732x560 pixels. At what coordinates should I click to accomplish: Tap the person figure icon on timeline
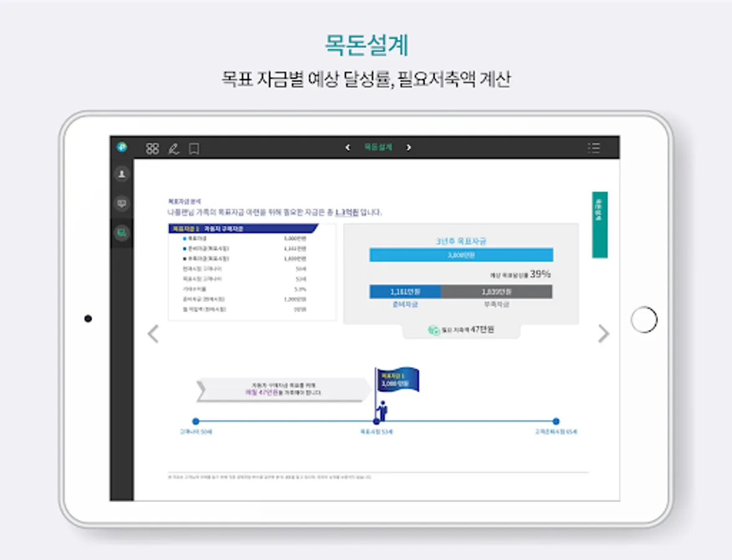383,409
